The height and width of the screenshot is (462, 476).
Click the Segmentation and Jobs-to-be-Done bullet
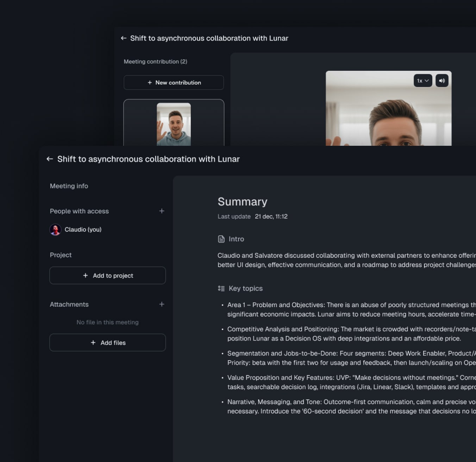[x=351, y=358]
